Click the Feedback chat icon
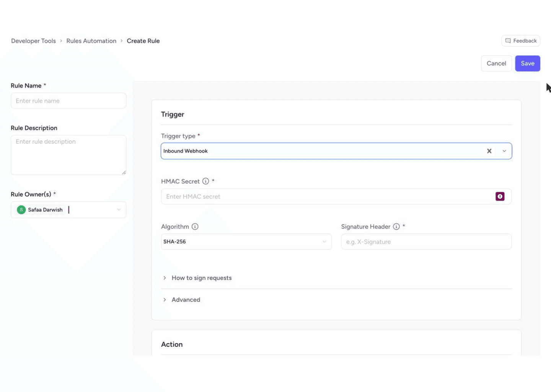This screenshot has width=551, height=392. point(508,41)
